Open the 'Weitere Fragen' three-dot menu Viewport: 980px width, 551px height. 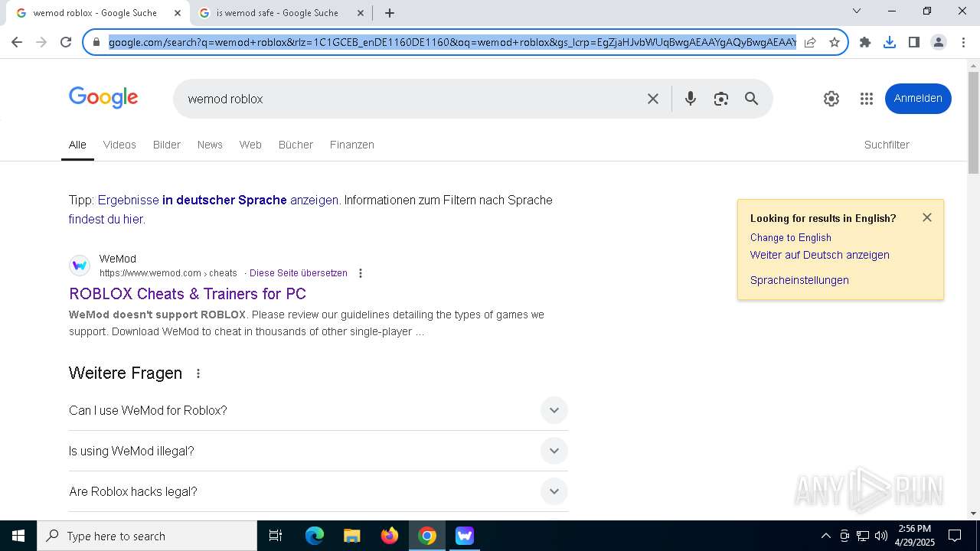[x=198, y=373]
